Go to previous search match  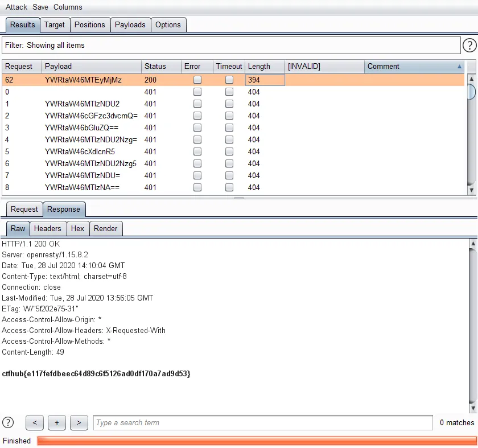click(x=35, y=423)
